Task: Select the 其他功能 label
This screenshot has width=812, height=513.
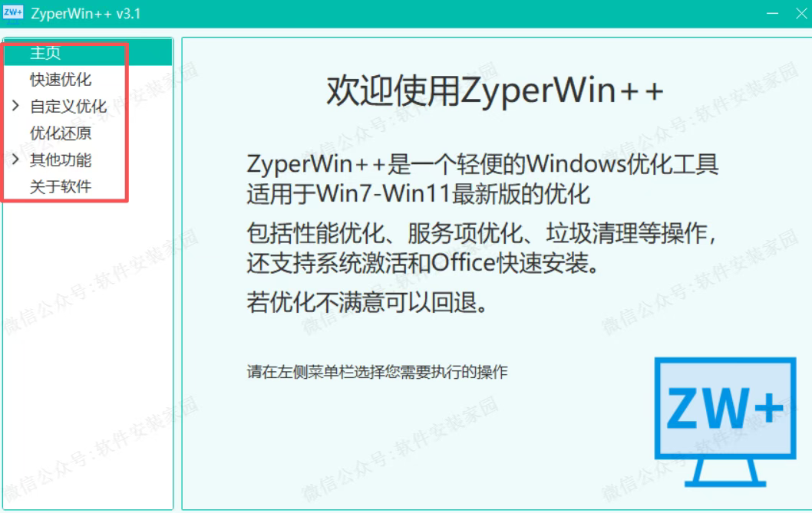Action: point(61,160)
